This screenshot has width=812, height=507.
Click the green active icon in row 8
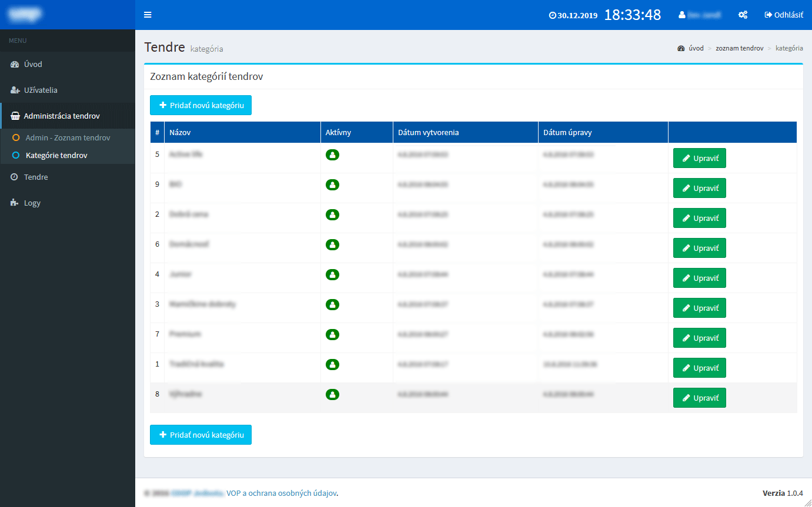(332, 394)
